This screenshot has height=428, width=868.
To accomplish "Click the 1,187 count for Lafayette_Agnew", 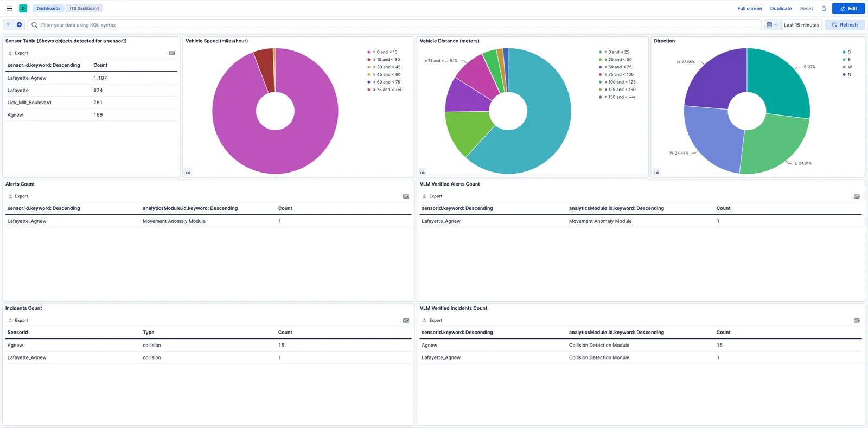I will coord(100,78).
